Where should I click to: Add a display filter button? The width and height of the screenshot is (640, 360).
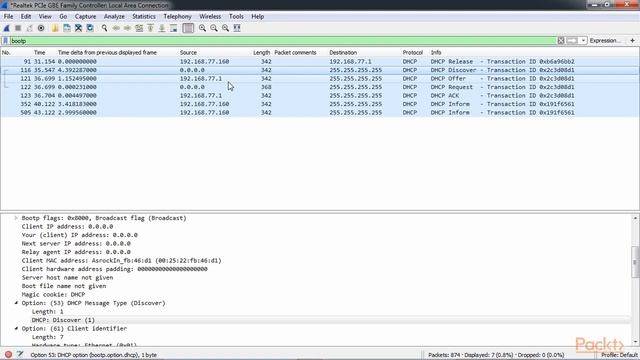pyautogui.click(x=632, y=41)
